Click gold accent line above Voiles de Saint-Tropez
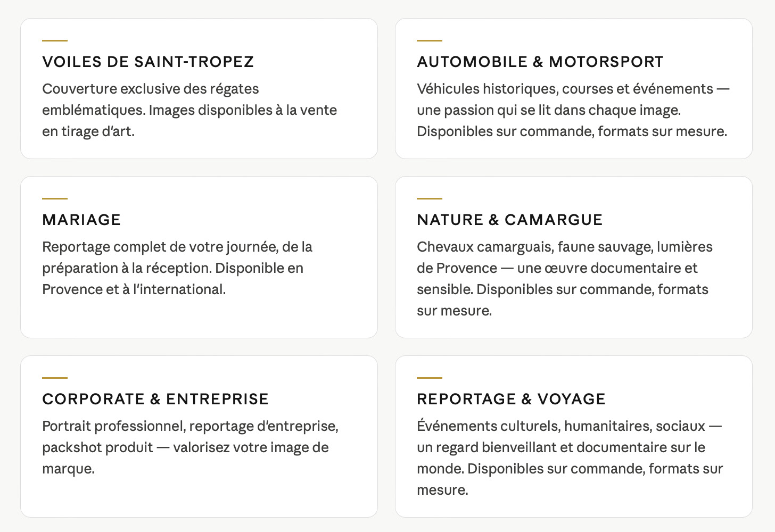The image size is (775, 532). click(55, 40)
